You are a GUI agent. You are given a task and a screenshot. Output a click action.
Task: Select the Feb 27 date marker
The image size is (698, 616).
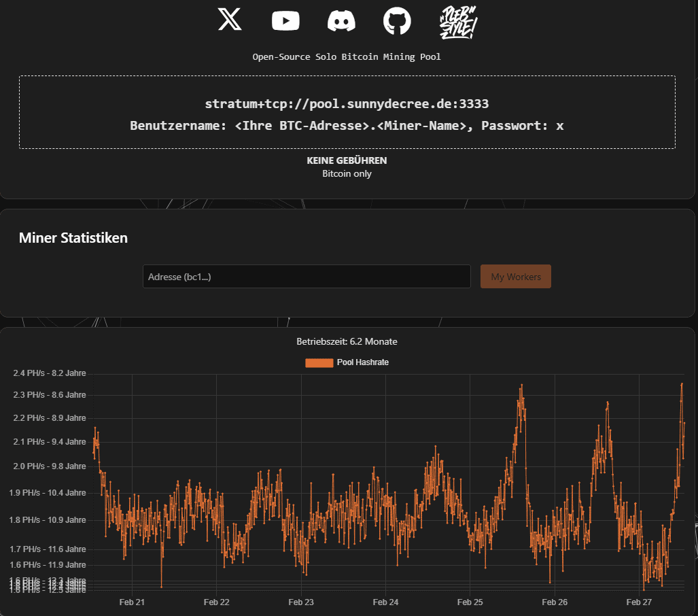coord(639,602)
